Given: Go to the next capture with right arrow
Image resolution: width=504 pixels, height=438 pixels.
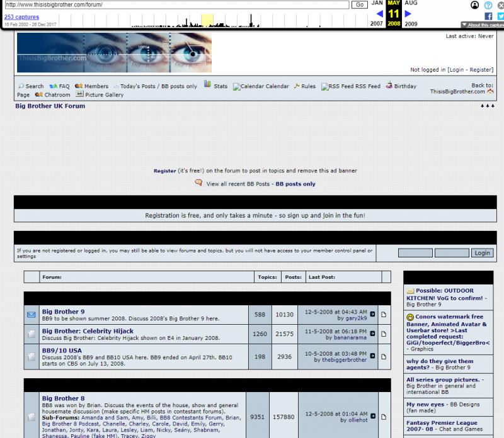Looking at the screenshot, I should (408, 14).
